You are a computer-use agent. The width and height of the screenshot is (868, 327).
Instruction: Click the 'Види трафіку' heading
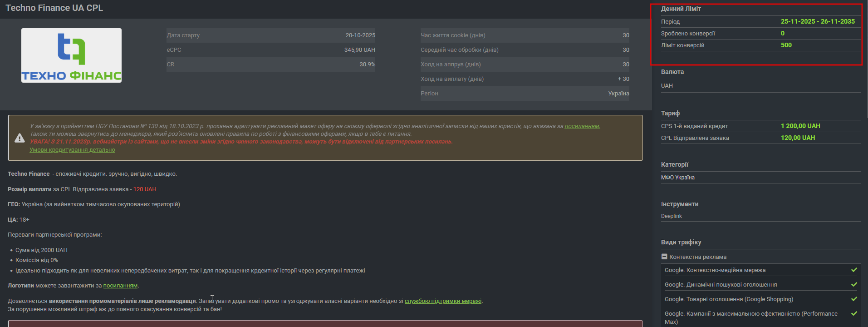(x=681, y=242)
